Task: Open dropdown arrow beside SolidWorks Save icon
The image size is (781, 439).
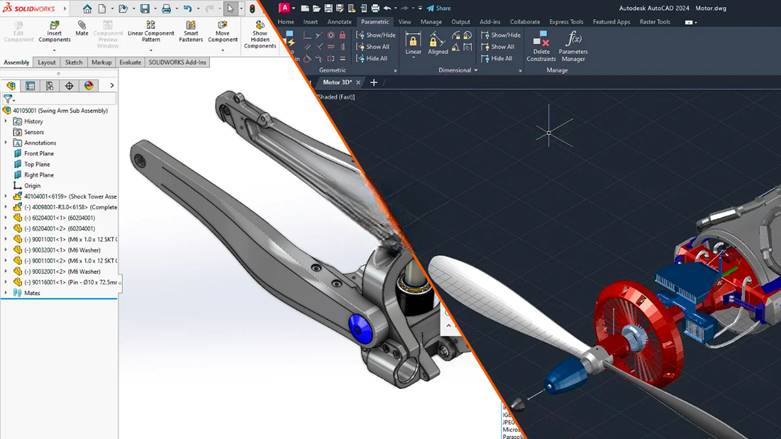Action: click(x=154, y=8)
